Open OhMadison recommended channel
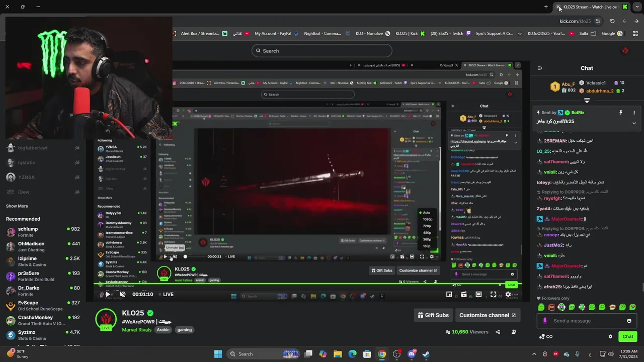Screen dimensions: 644x362 tap(43, 246)
